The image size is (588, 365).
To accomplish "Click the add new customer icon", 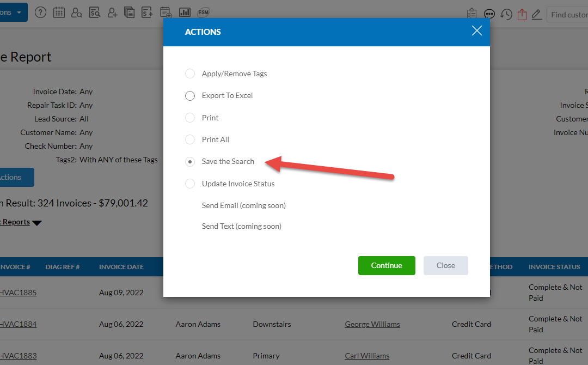I will 112,12.
